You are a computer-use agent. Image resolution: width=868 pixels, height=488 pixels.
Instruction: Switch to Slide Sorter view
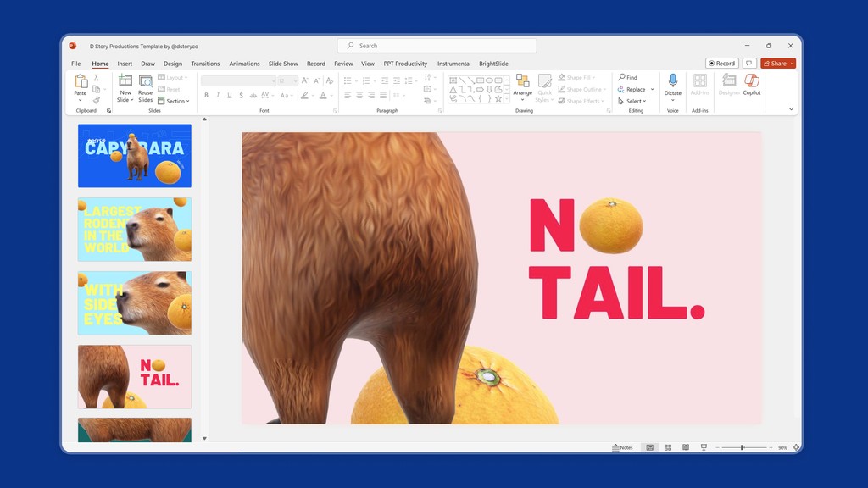[668, 447]
